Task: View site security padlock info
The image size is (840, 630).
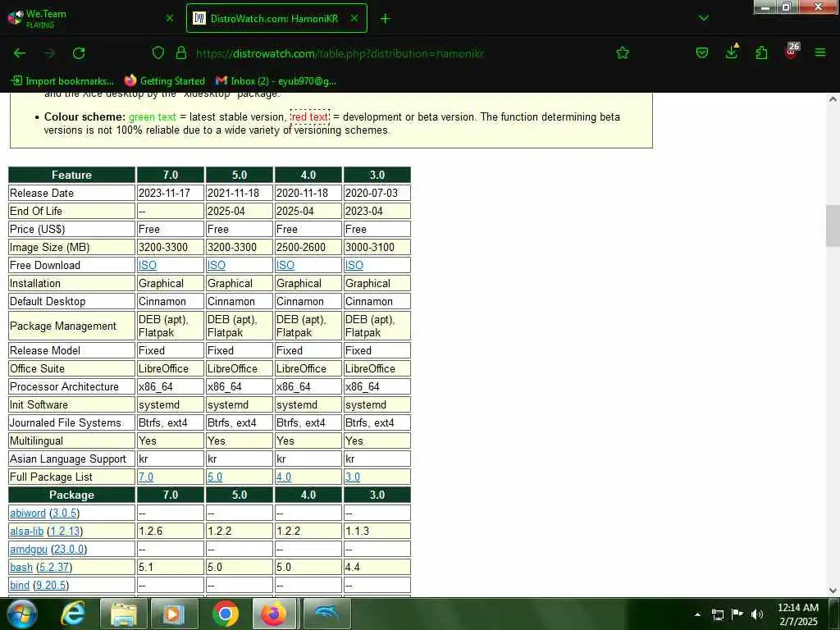Action: tap(181, 52)
